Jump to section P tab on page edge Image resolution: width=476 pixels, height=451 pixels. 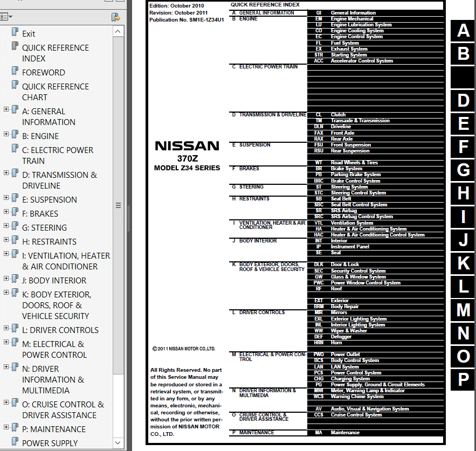coord(463,379)
